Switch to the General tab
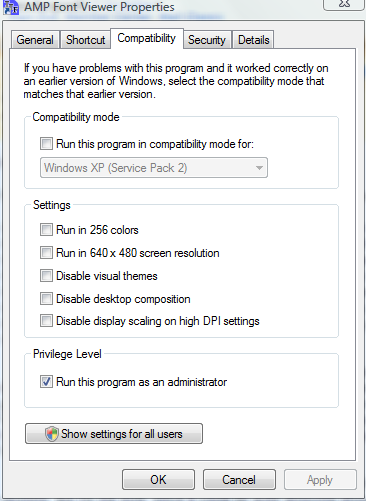This screenshot has width=366, height=501. [35, 40]
